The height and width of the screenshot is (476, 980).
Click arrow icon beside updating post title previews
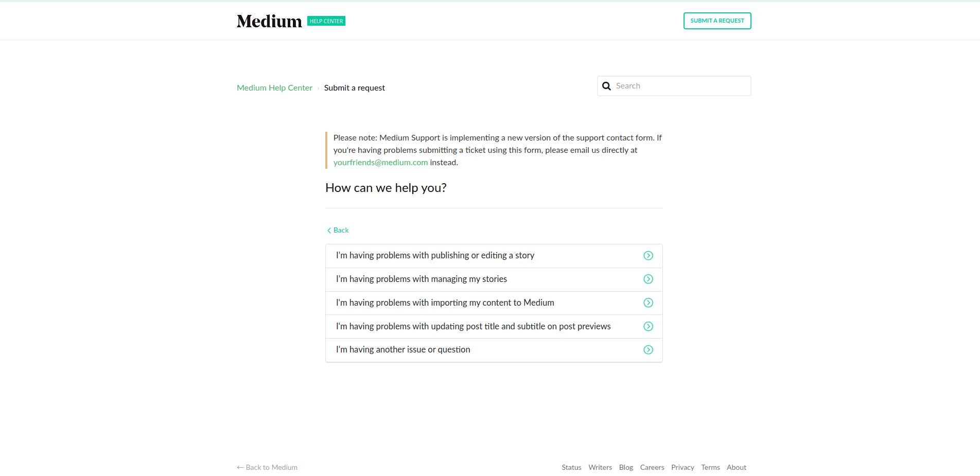[648, 326]
